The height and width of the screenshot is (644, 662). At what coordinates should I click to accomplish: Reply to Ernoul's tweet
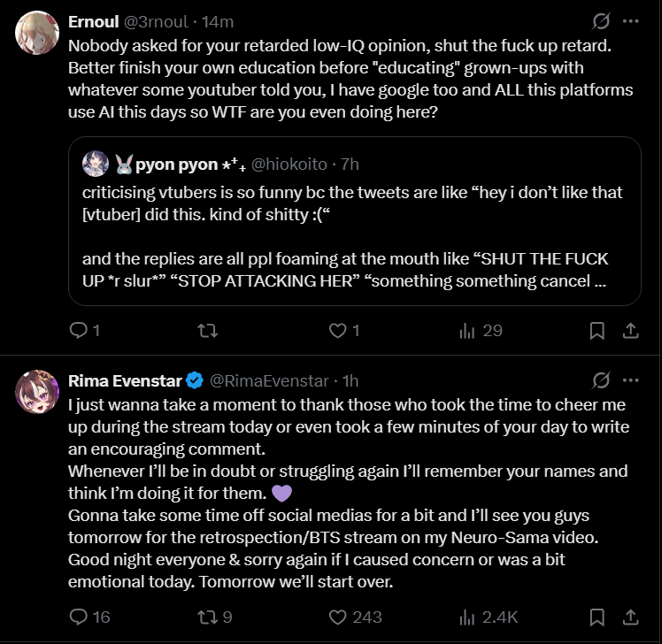[78, 330]
